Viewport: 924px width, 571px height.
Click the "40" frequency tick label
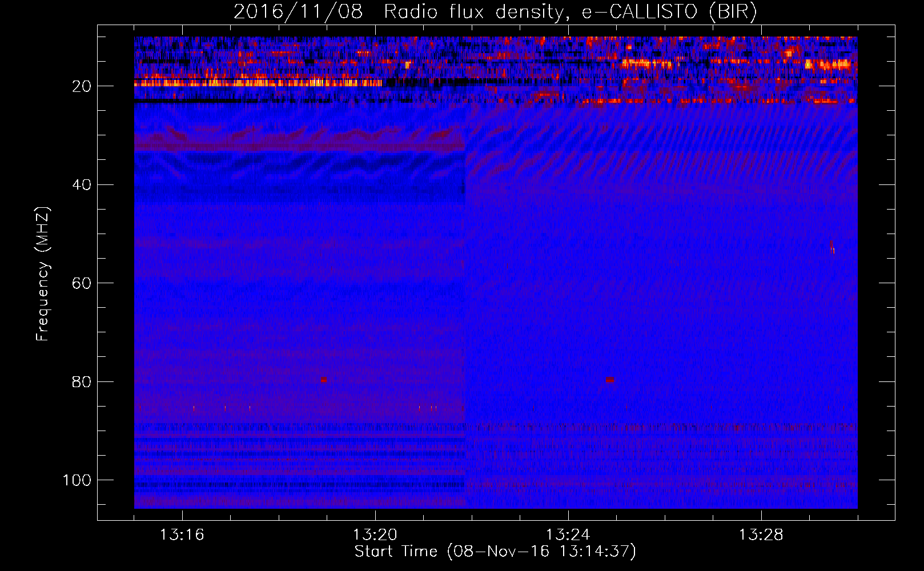coord(82,185)
